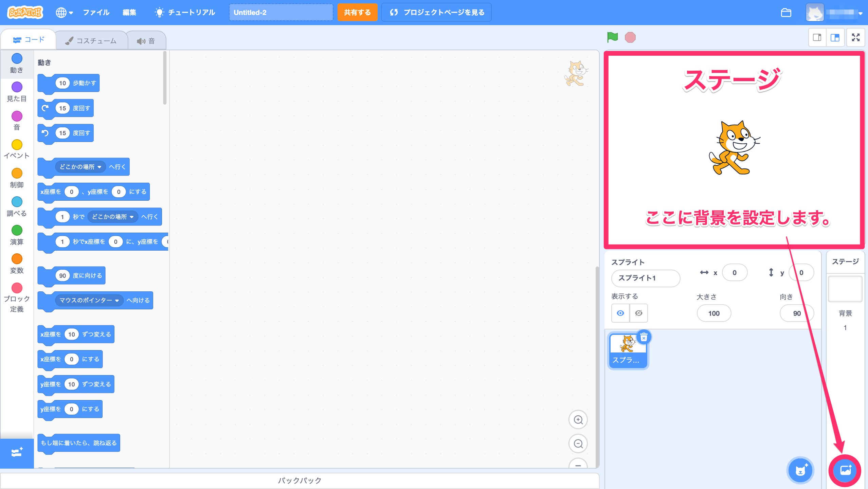868x489 pixels.
Task: Click the y座標を0にする block
Action: click(70, 409)
